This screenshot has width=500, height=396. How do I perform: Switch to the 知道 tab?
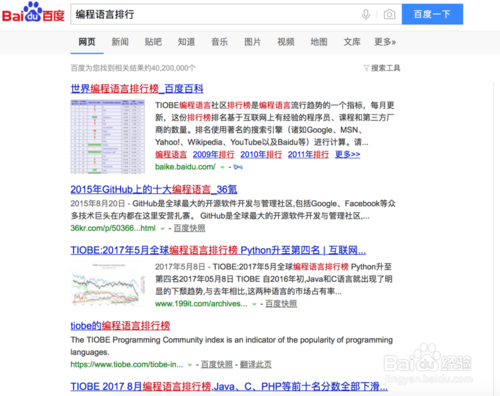186,42
